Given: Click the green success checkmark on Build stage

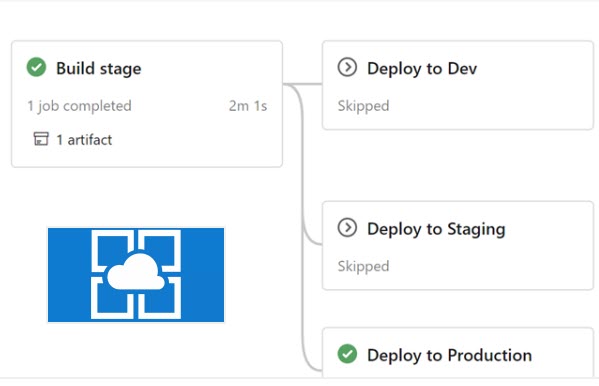Looking at the screenshot, I should tap(36, 67).
